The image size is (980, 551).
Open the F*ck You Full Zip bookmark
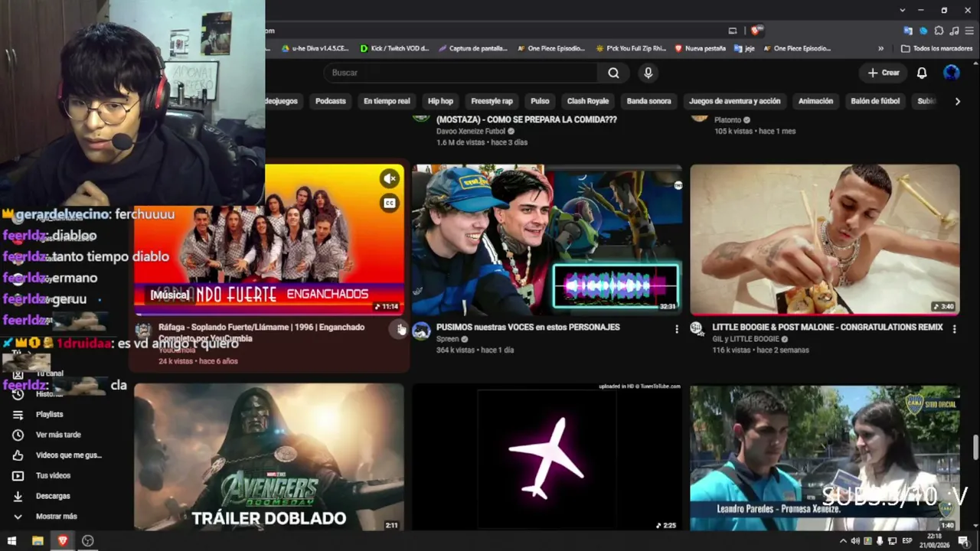pyautogui.click(x=632, y=48)
